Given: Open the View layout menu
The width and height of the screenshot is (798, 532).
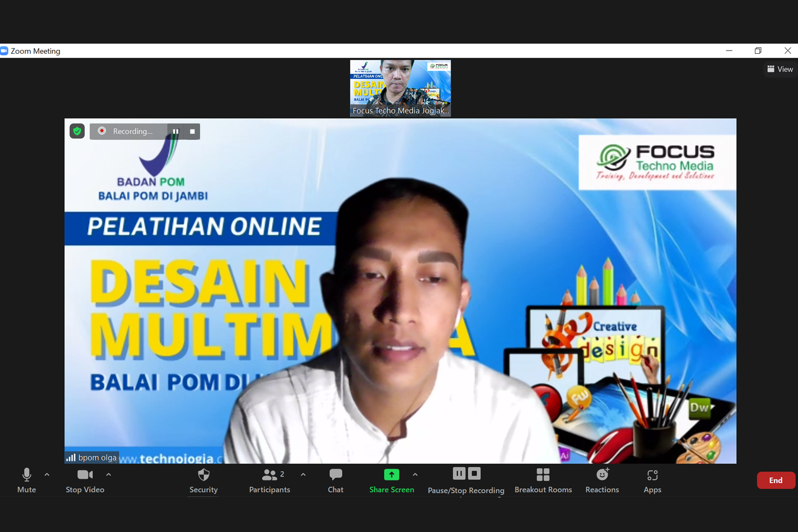Looking at the screenshot, I should [780, 69].
